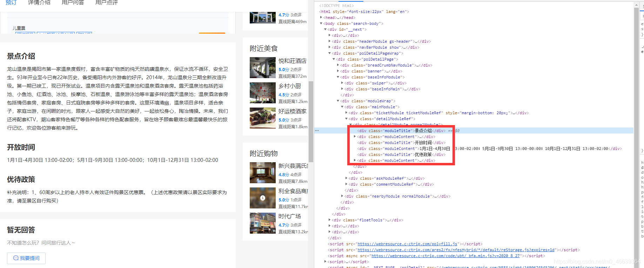This screenshot has height=268, width=644.
Task: Expand the head element node
Action: (x=321, y=18)
